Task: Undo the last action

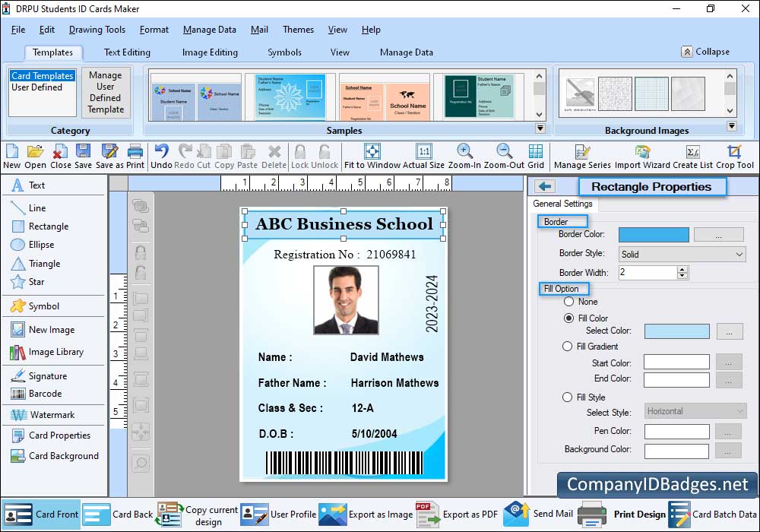Action: tap(161, 156)
